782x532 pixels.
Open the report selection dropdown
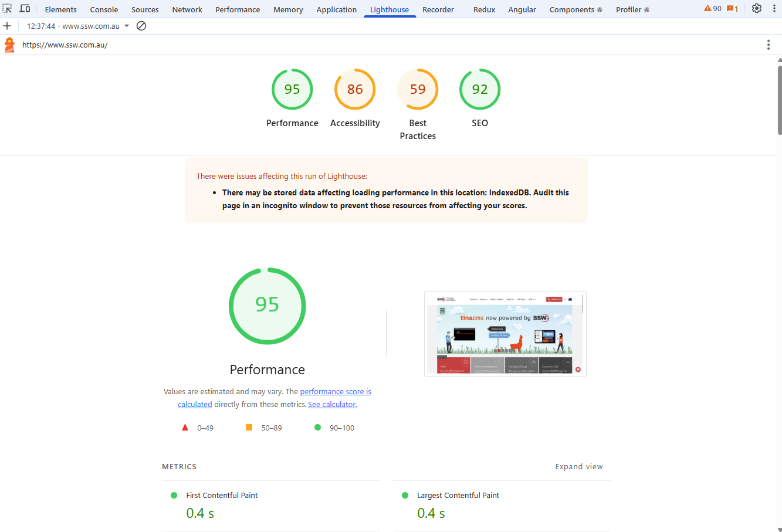(x=127, y=26)
